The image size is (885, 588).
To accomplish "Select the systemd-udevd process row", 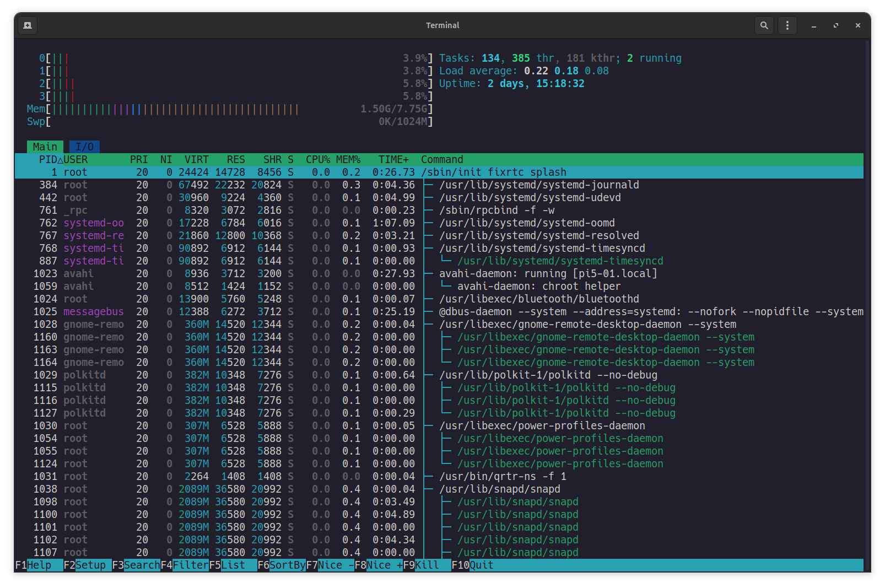I will click(x=439, y=197).
